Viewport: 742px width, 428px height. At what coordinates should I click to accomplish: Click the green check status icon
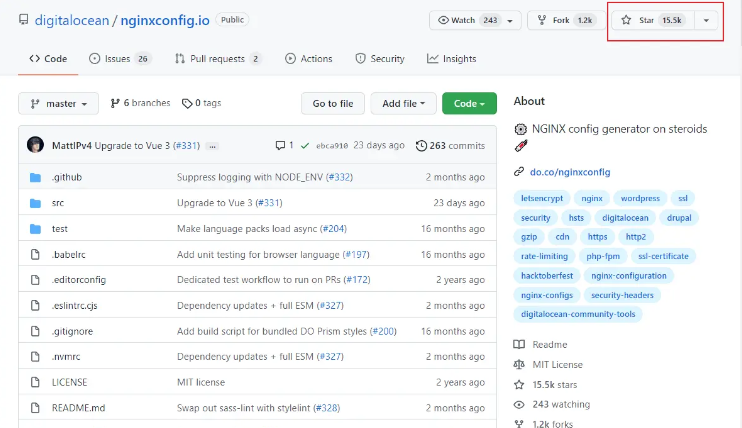click(305, 146)
